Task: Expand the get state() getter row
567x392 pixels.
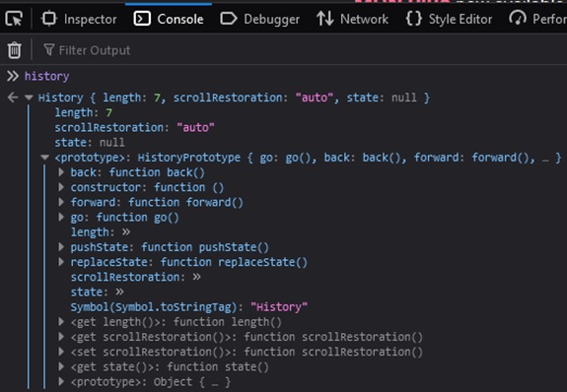Action: pos(61,366)
